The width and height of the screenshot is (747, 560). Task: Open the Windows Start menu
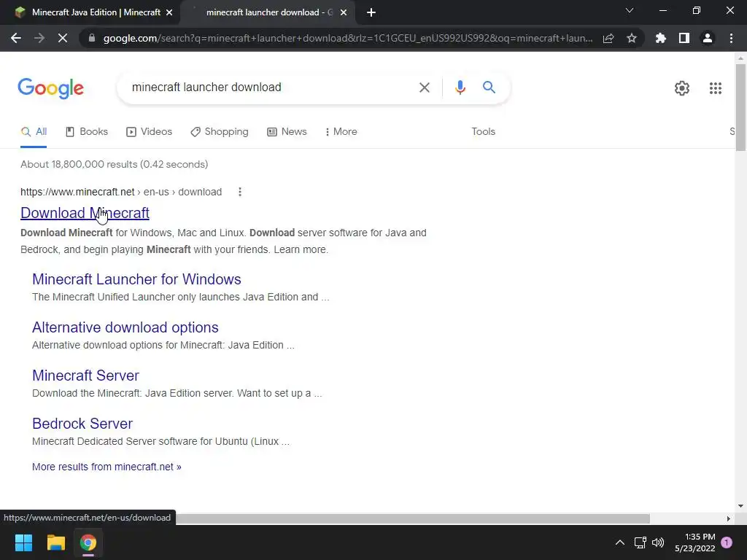pos(23,542)
